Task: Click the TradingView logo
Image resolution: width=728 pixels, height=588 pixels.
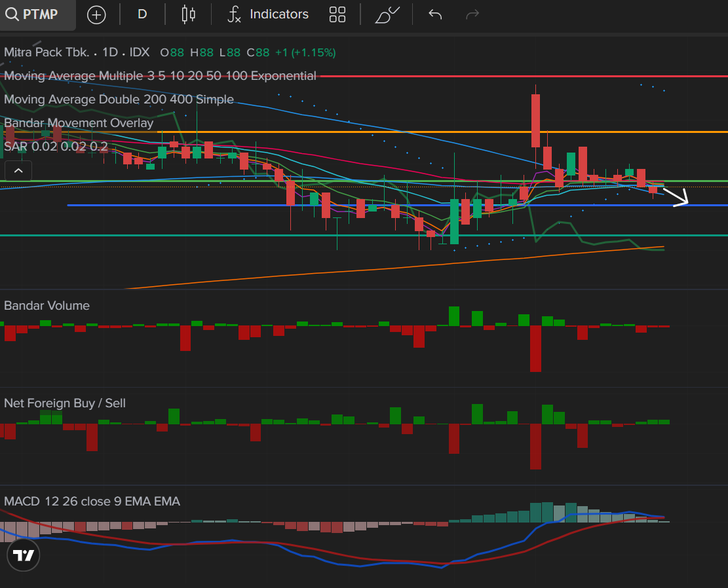Action: [x=24, y=556]
